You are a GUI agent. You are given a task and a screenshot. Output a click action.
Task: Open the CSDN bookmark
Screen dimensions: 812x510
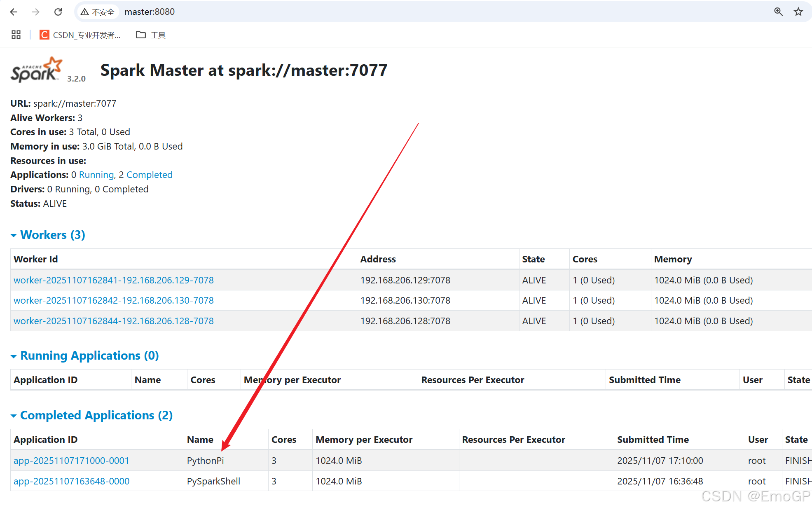point(80,35)
